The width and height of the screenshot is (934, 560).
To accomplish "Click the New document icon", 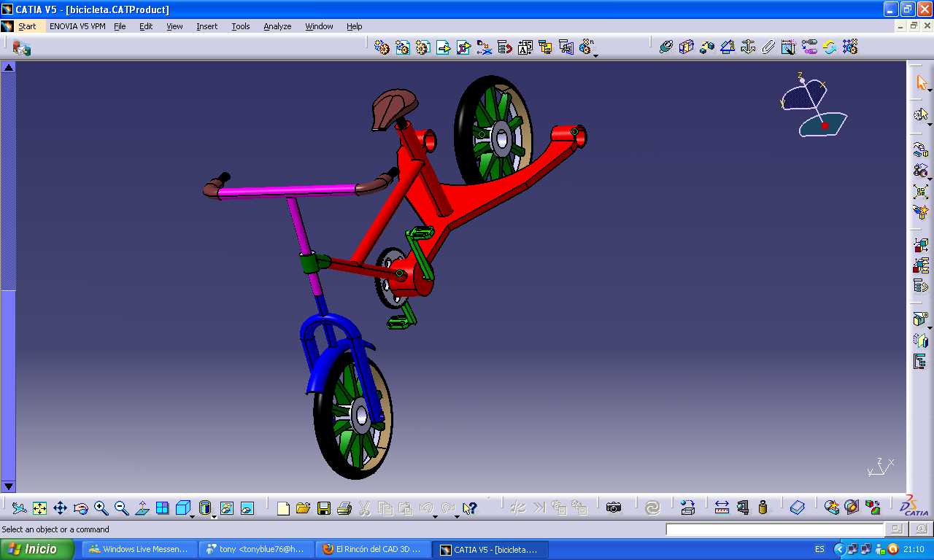I will click(x=283, y=507).
